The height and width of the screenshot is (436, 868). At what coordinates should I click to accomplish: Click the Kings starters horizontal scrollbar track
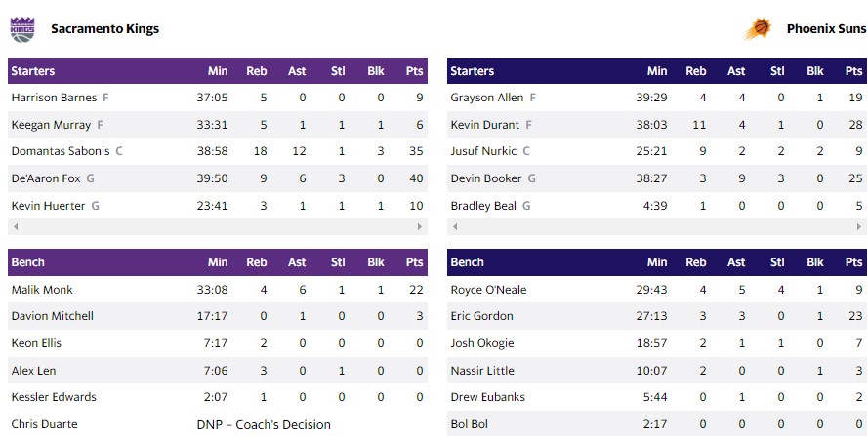[218, 227]
